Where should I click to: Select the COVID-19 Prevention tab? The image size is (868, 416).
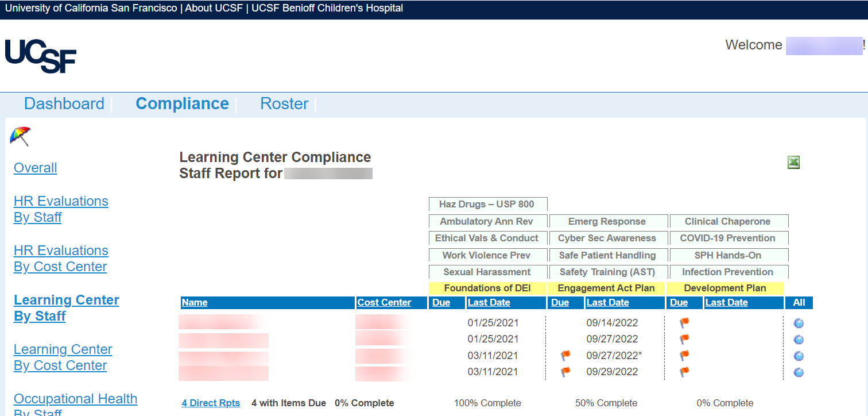pos(729,238)
